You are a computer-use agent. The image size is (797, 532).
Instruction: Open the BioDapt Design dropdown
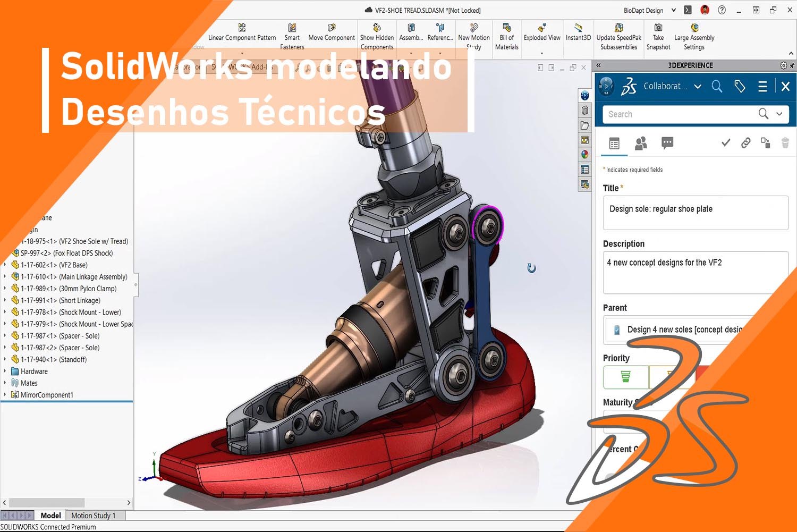(x=674, y=10)
